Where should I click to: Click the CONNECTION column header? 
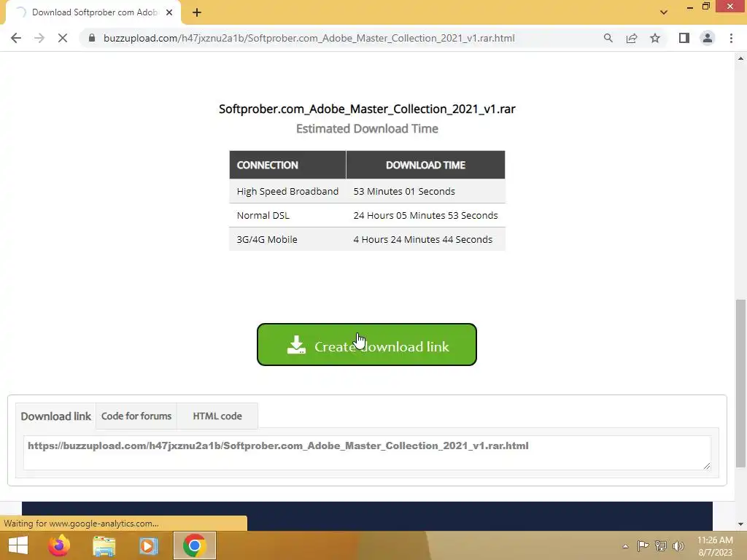287,166
